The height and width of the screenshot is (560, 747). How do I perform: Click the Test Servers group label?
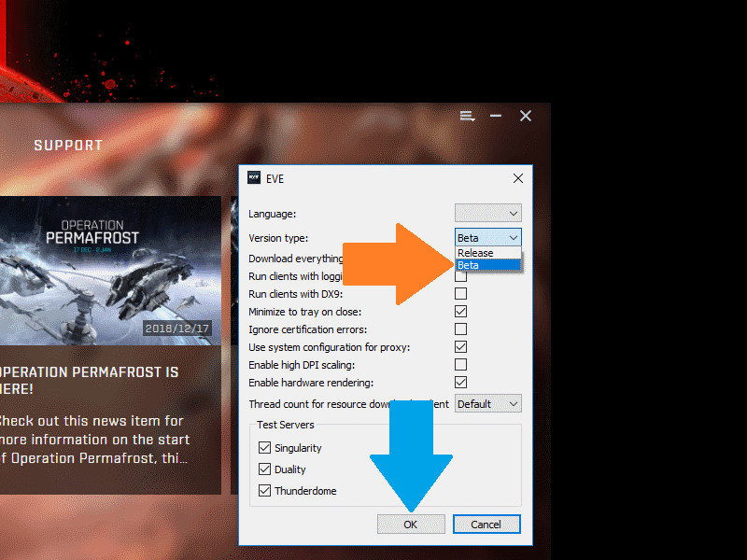[286, 425]
